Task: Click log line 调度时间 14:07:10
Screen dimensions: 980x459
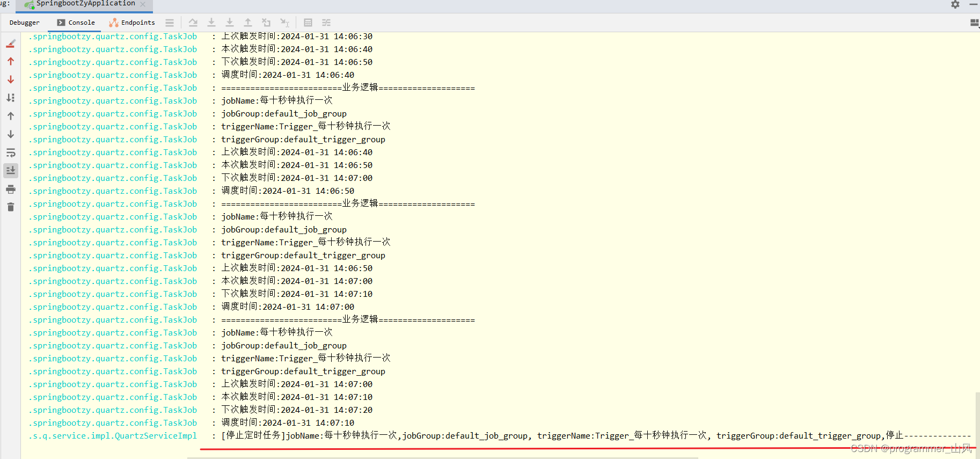Action: (x=288, y=423)
